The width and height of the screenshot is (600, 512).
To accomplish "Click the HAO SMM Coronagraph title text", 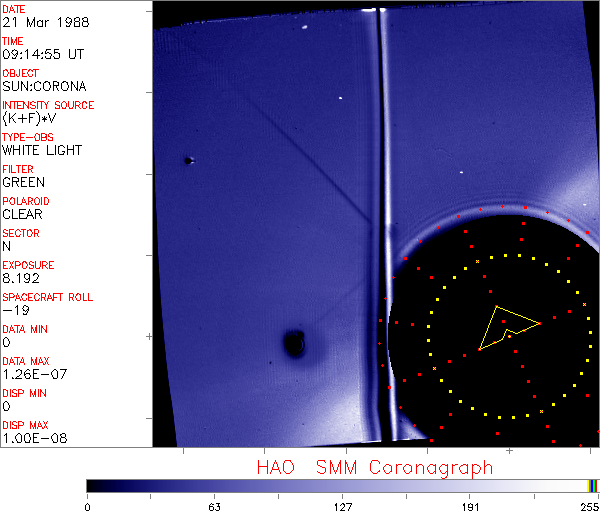I will pyautogui.click(x=374, y=468).
